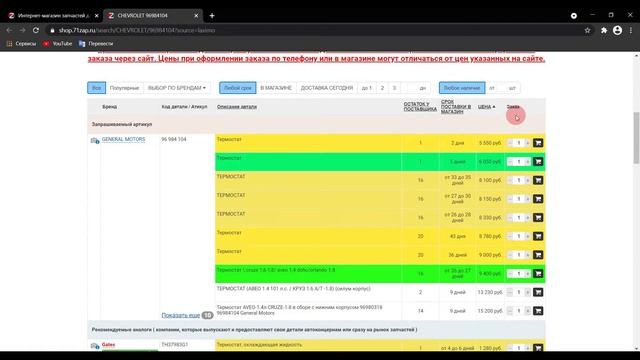Select the Любое наличие stock filter
Screen dimensions: 640x360
coord(462,88)
